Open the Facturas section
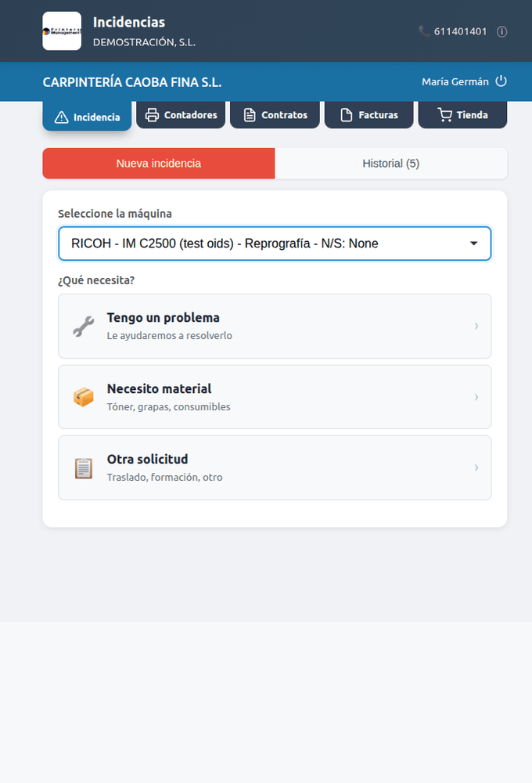The height and width of the screenshot is (783, 532). (x=368, y=115)
